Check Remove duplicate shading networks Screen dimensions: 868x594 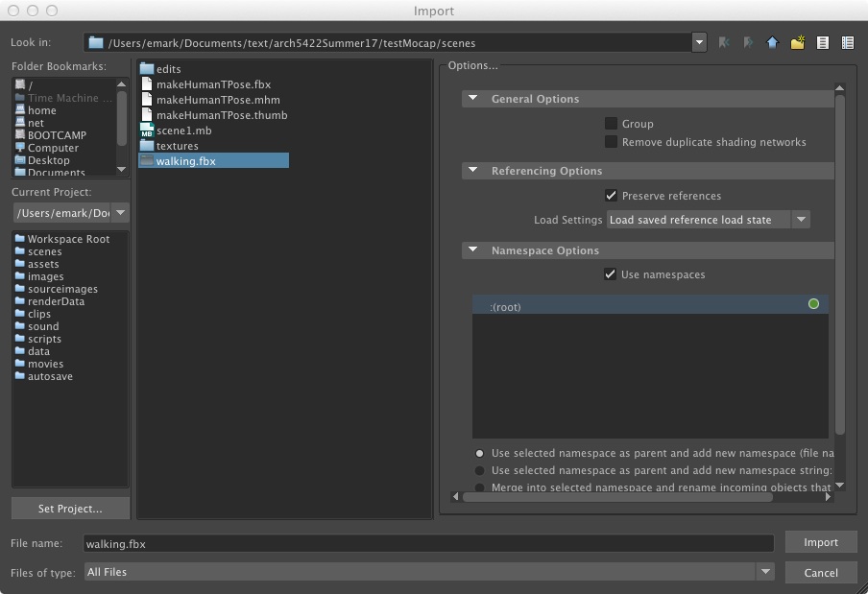(x=612, y=141)
